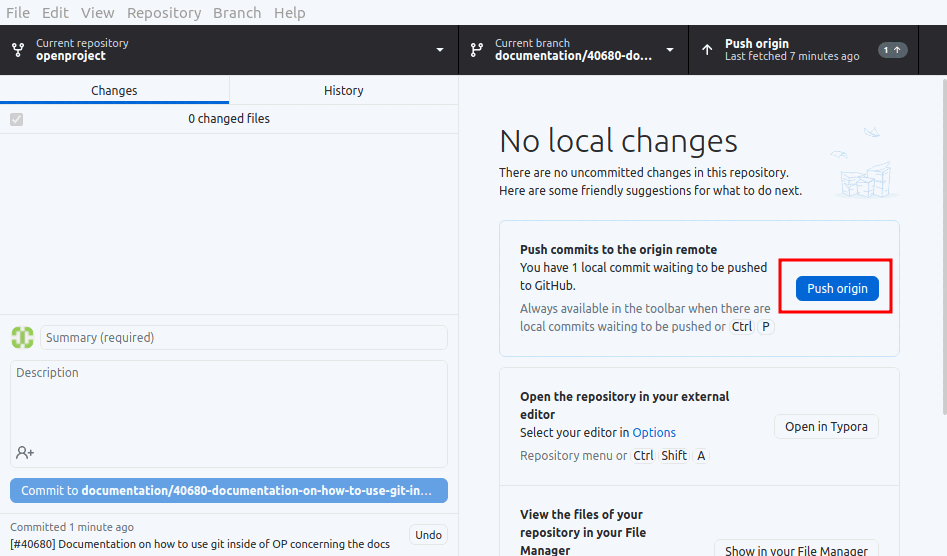Click the Summary (required) input field
Screen dimensions: 947x556
point(243,338)
